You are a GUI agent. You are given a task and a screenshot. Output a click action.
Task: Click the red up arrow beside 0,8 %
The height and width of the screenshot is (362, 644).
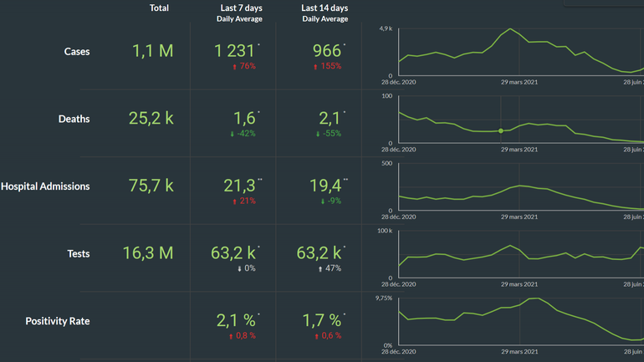(x=231, y=336)
